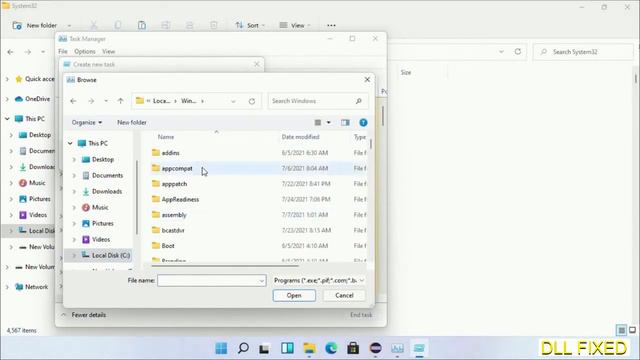
Task: Click the Search System32 box
Action: 584,52
